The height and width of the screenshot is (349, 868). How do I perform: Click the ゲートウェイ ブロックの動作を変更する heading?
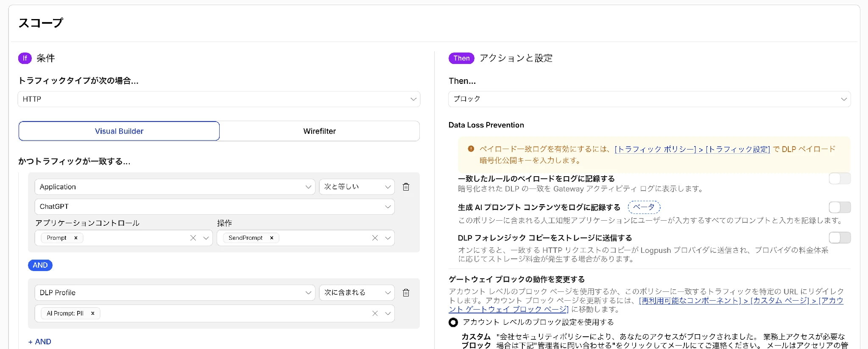click(x=516, y=280)
